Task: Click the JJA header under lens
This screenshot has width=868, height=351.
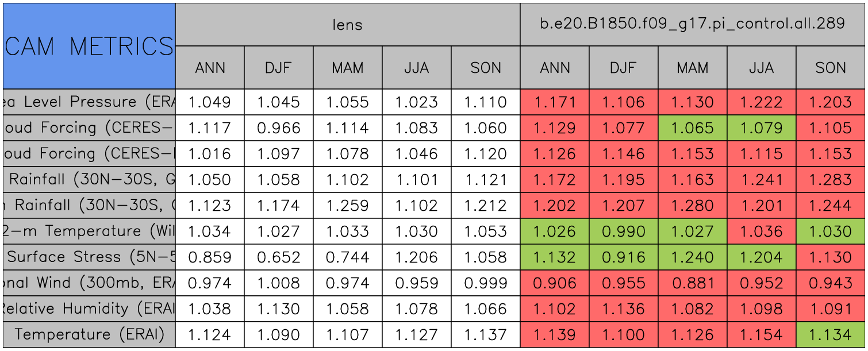Action: click(416, 68)
